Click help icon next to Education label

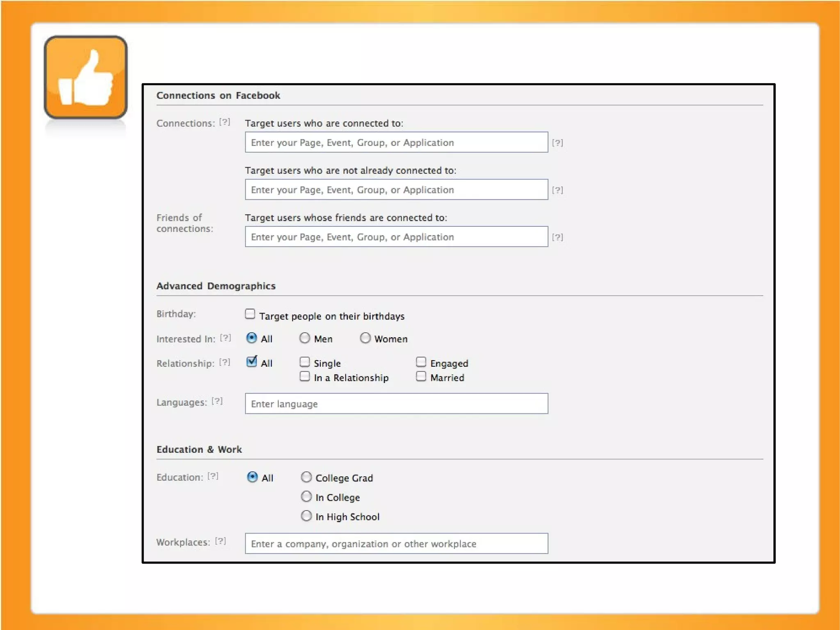pyautogui.click(x=212, y=476)
